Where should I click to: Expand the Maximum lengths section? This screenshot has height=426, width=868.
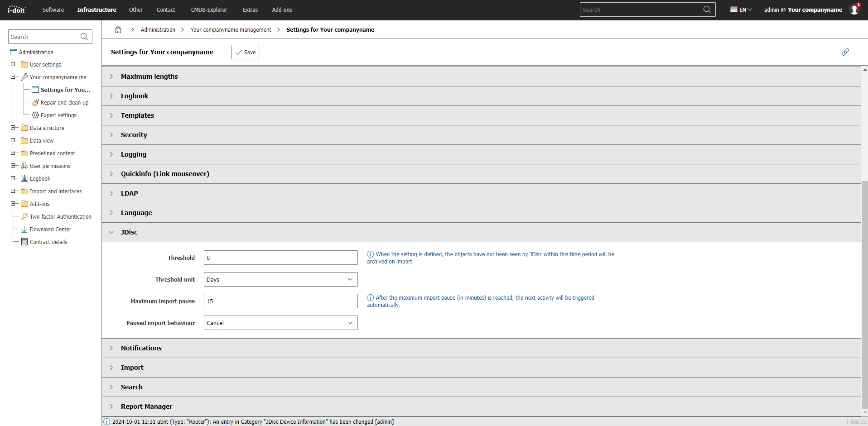(482, 77)
